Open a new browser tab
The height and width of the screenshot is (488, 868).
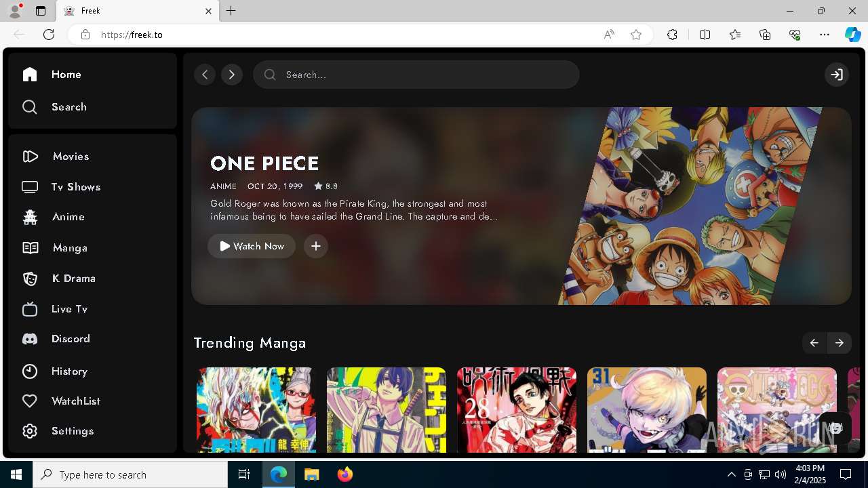[x=231, y=11]
